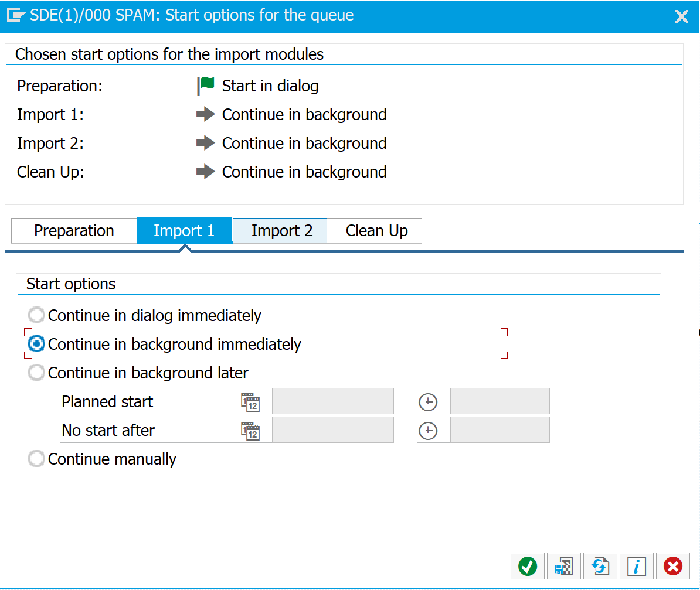Close the start options dialog window
Viewport: 700px width, 590px height.
coord(681,16)
